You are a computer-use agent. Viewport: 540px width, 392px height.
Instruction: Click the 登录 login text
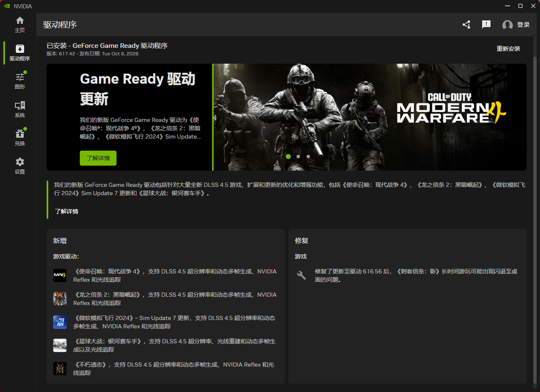(x=524, y=25)
